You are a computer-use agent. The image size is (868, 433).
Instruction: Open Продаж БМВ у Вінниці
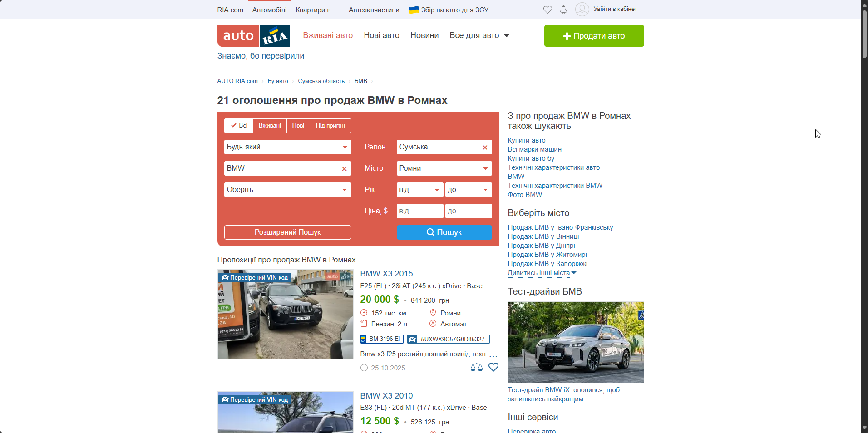pos(543,236)
